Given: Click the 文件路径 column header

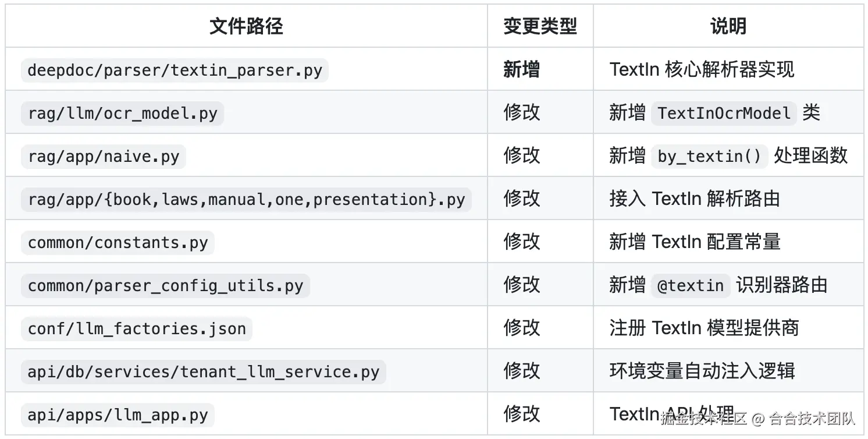Looking at the screenshot, I should coord(246,26).
